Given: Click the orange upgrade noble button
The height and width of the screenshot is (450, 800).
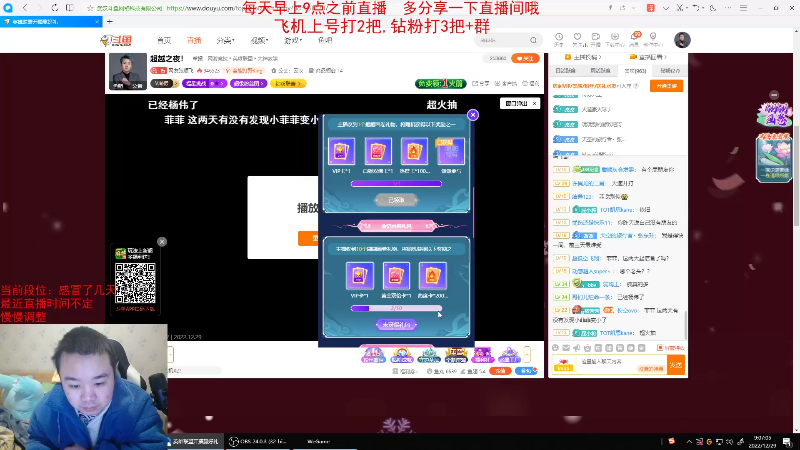Looking at the screenshot, I should (666, 86).
